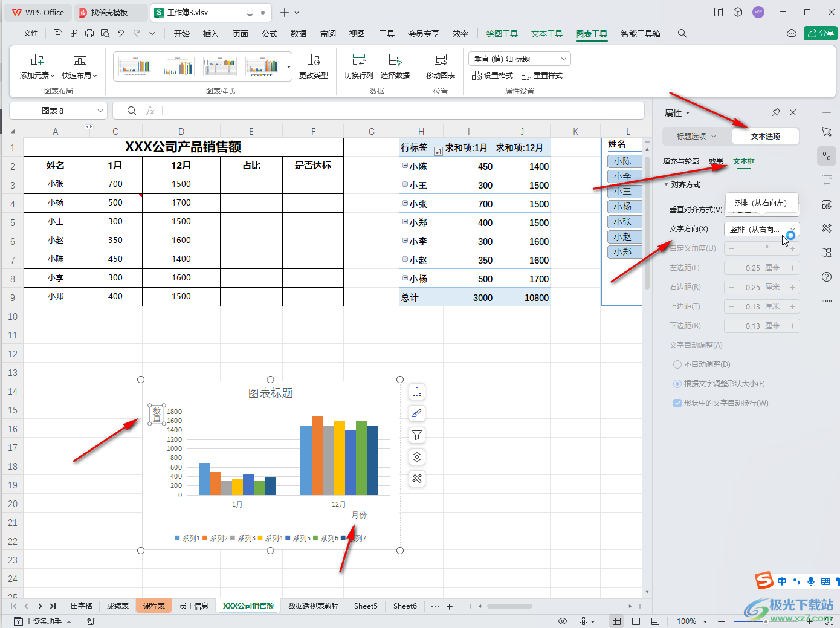Toggle slicer item 小李
The width and height of the screenshot is (840, 628).
click(624, 176)
